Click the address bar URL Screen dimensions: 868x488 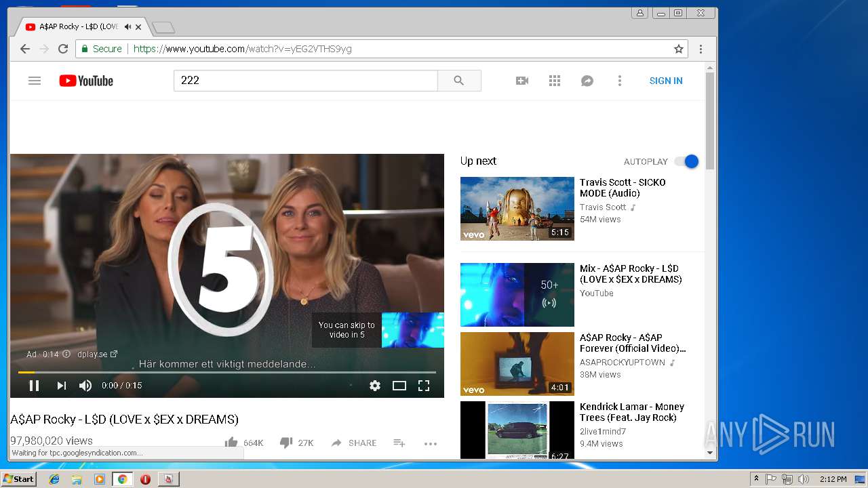click(242, 49)
